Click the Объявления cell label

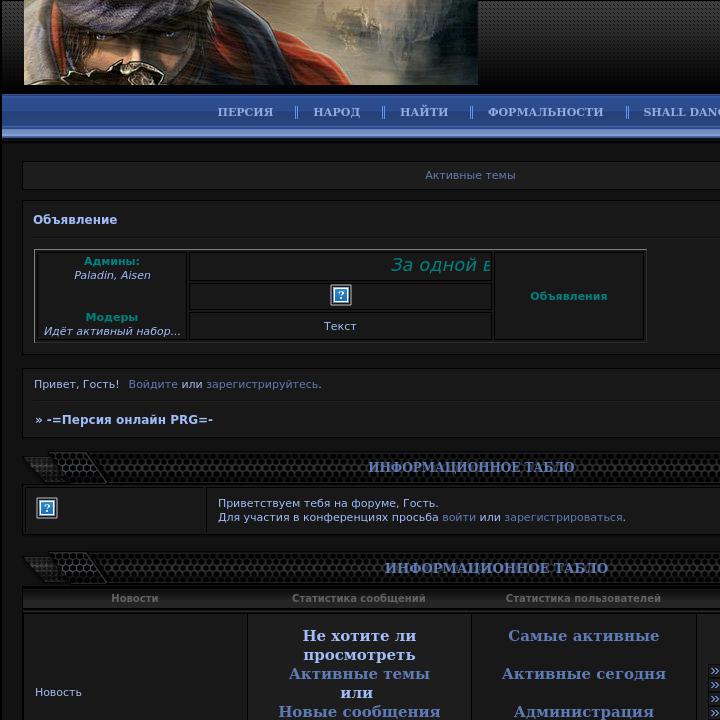568,296
